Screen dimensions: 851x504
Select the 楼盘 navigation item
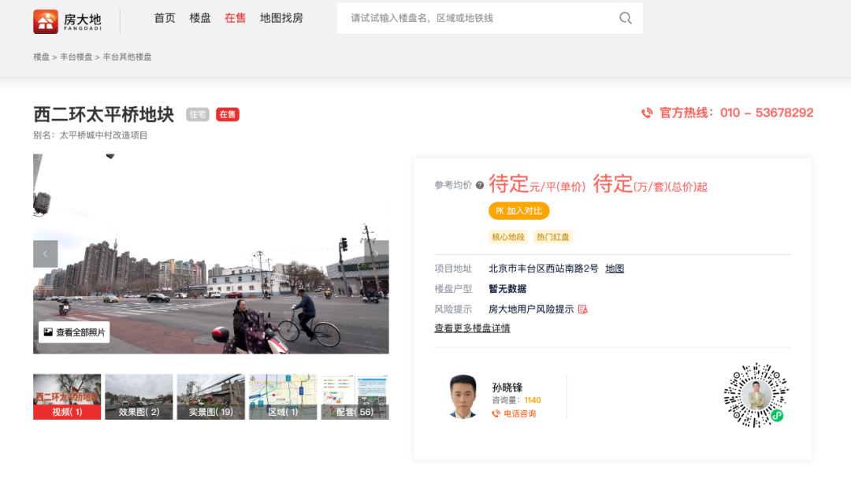(x=200, y=18)
